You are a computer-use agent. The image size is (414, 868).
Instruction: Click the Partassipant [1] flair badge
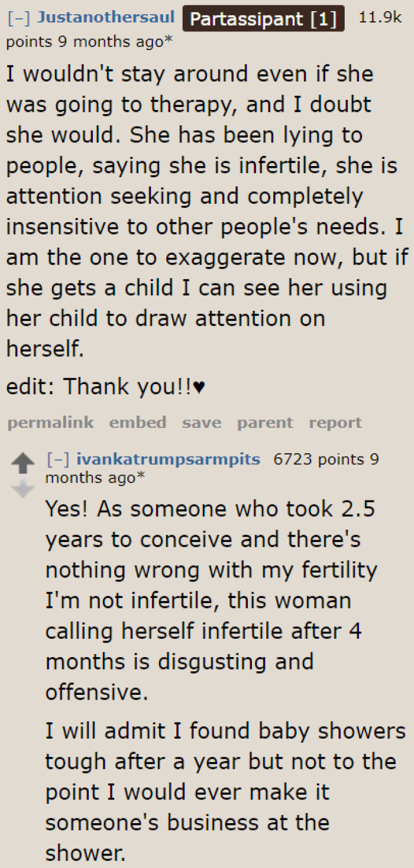pos(263,18)
